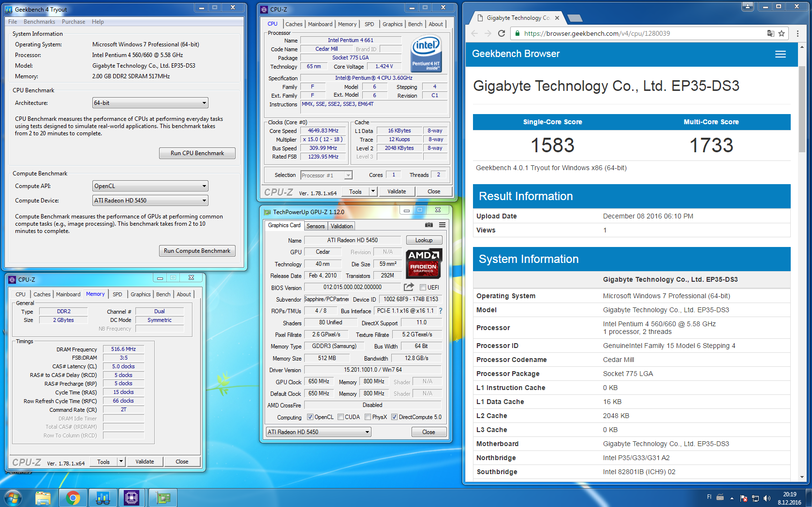Switch to Geekbench on the taskbar
Screen dimensions: 812x507
tap(103, 497)
